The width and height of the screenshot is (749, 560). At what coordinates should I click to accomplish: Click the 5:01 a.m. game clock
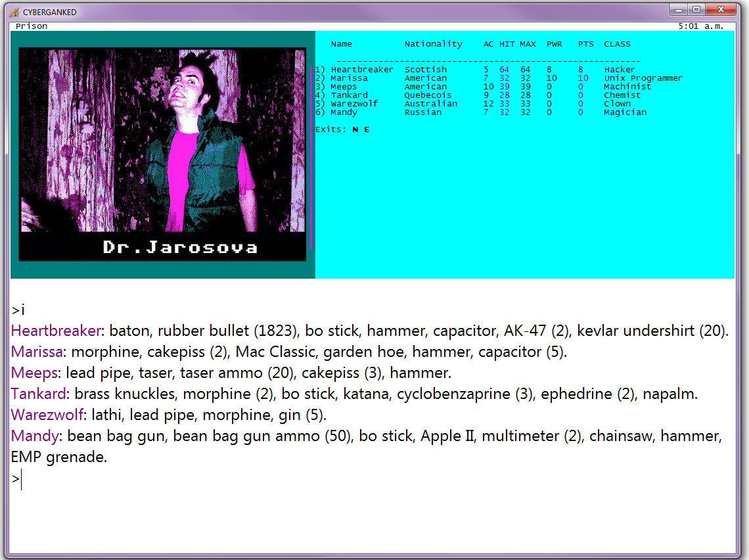[x=700, y=26]
